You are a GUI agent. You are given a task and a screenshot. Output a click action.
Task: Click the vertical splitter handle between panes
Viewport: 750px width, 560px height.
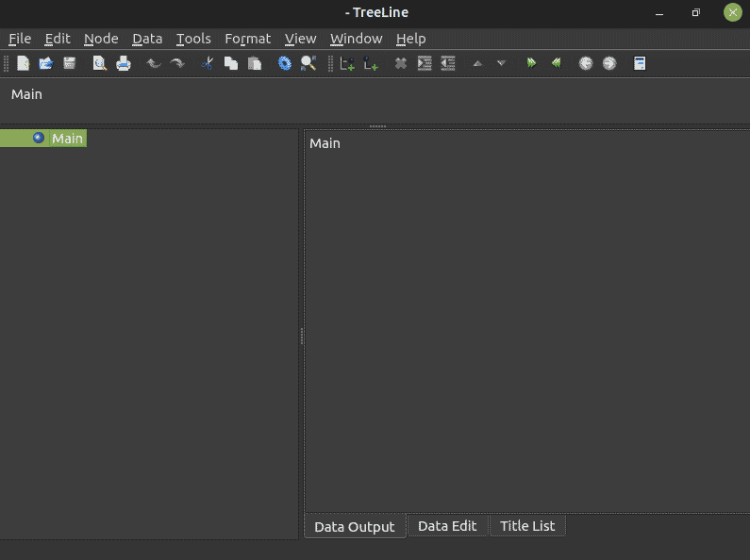pyautogui.click(x=301, y=336)
